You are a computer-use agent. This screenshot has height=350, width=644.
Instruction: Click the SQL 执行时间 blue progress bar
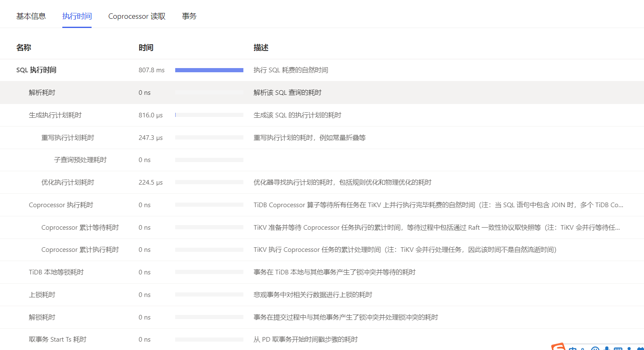[209, 70]
